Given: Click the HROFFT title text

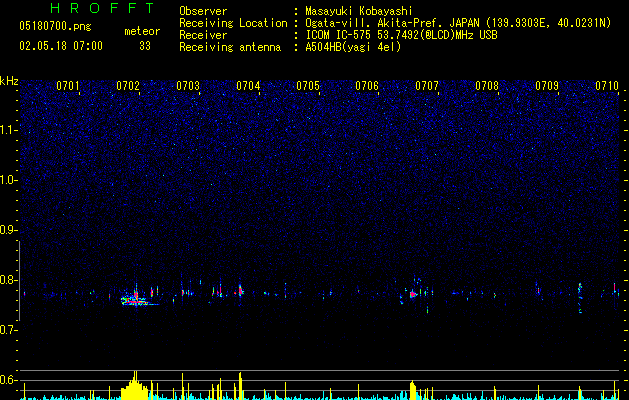Looking at the screenshot, I should click(102, 8).
